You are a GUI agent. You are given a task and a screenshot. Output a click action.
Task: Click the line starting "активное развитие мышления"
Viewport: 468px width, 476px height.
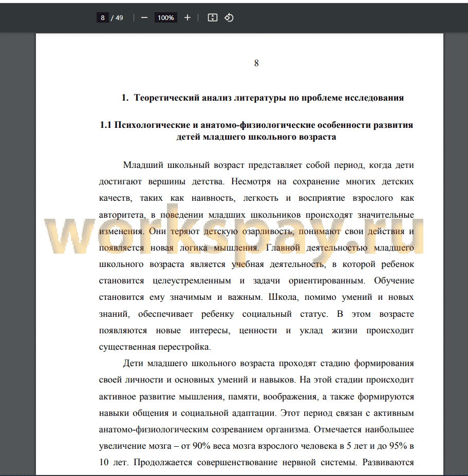pos(256,397)
